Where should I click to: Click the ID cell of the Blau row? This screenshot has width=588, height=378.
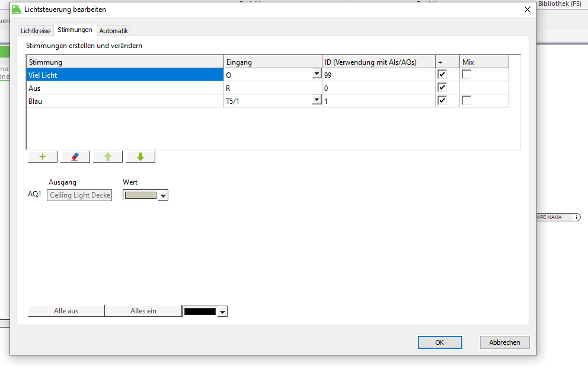pos(378,101)
